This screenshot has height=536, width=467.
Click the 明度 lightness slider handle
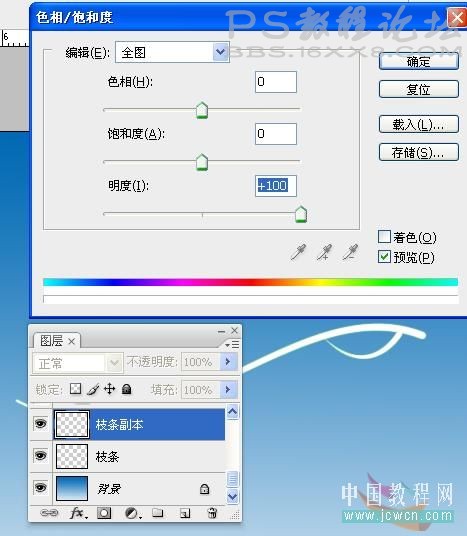(x=301, y=215)
